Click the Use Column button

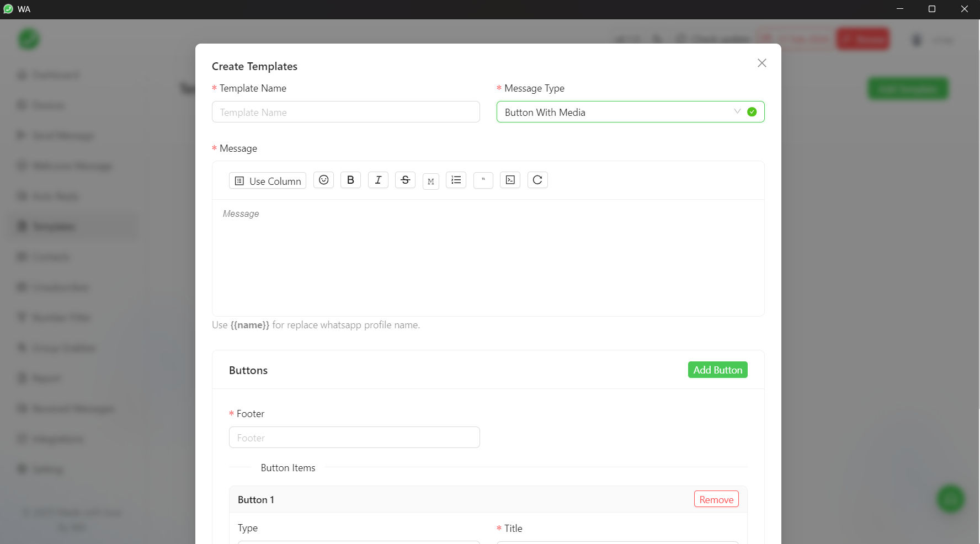click(x=268, y=181)
